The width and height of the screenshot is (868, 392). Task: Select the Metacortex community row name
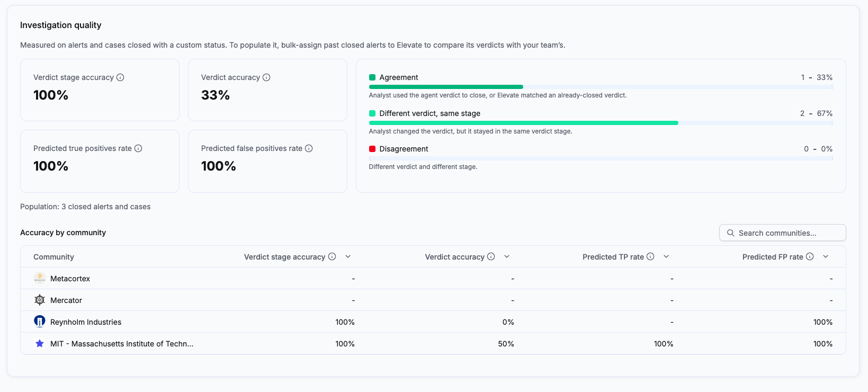click(70, 279)
